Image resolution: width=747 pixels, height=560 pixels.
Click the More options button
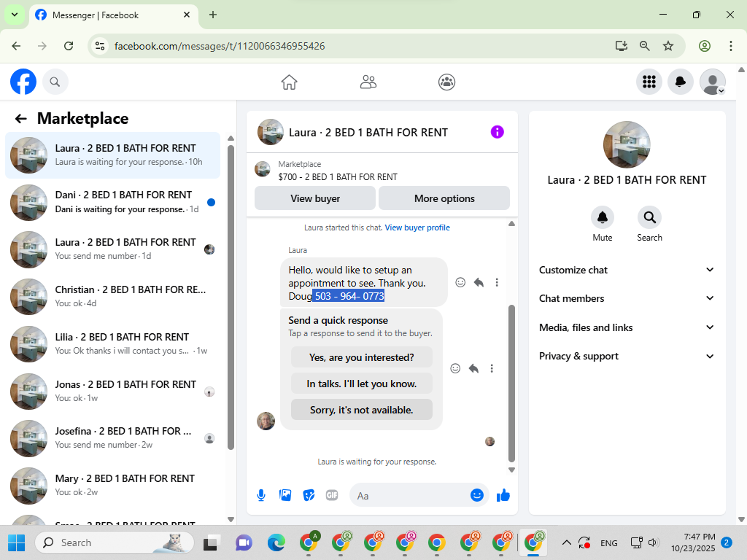(x=444, y=198)
